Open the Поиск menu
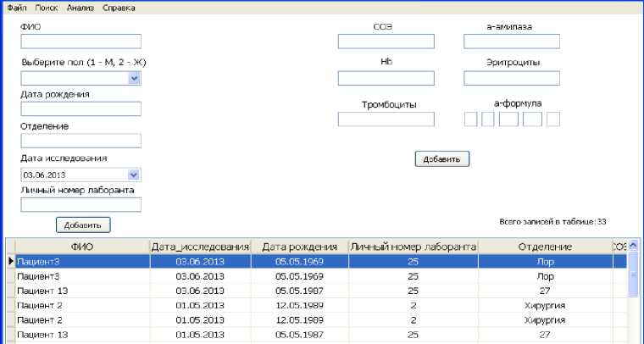Viewport: 644px width, 344px height. 47,8
